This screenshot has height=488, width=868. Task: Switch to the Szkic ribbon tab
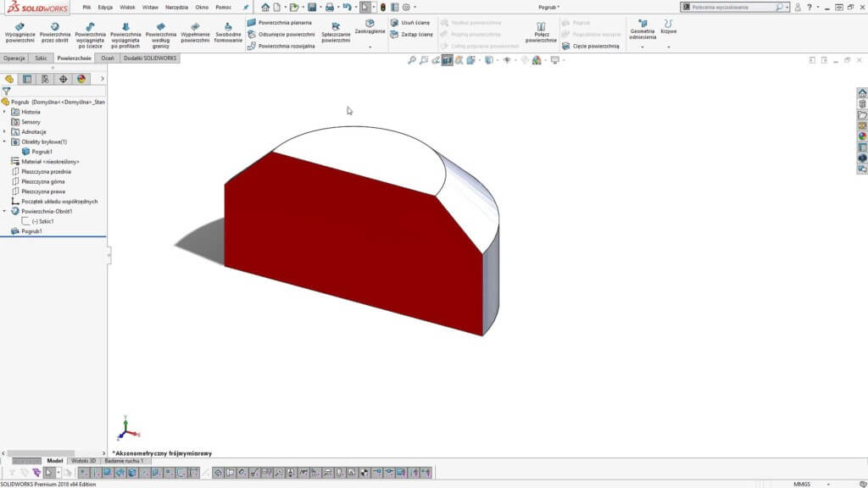(41, 58)
